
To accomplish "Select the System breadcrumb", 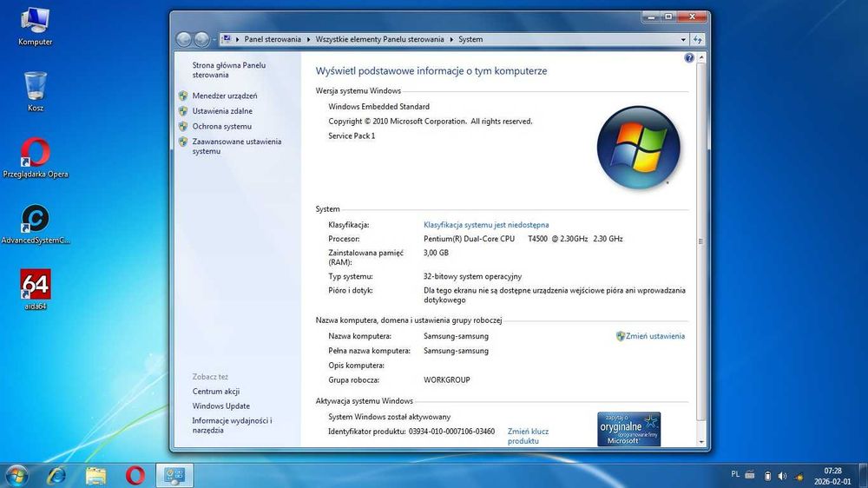I will pos(470,39).
